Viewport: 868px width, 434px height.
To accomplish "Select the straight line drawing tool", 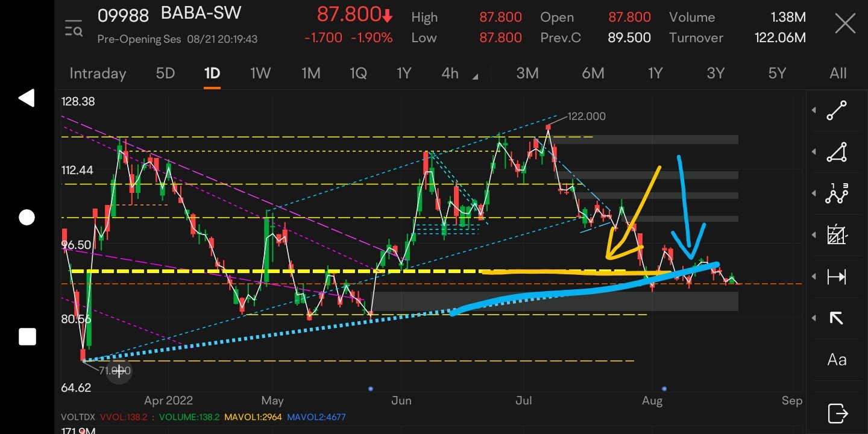I will tap(837, 110).
